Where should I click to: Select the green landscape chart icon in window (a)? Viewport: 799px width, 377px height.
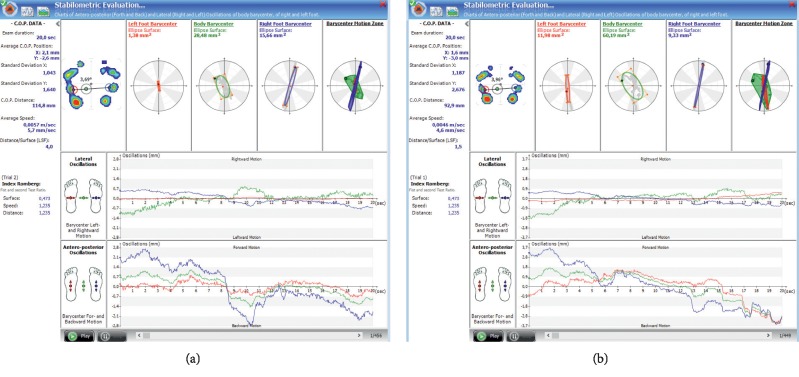pyautogui.click(x=43, y=11)
